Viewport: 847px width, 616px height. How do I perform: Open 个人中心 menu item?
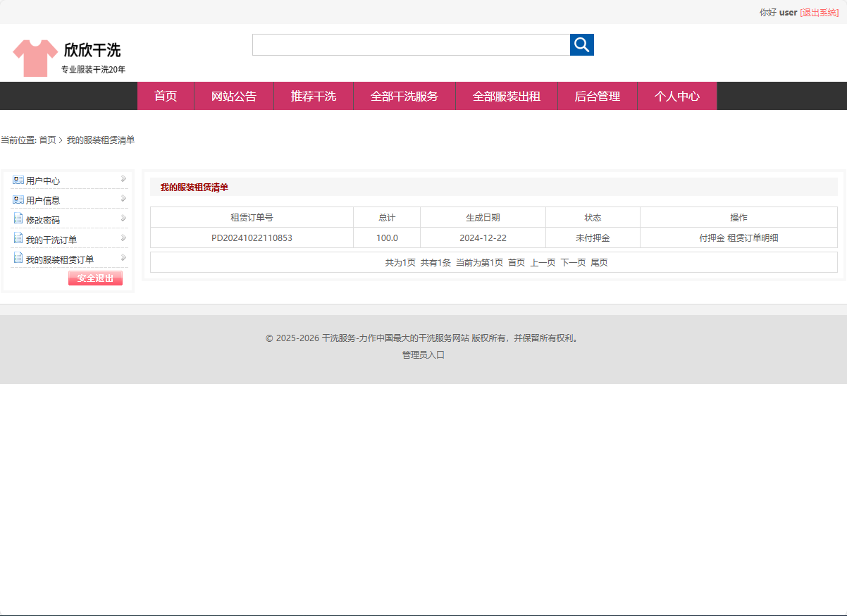(677, 96)
